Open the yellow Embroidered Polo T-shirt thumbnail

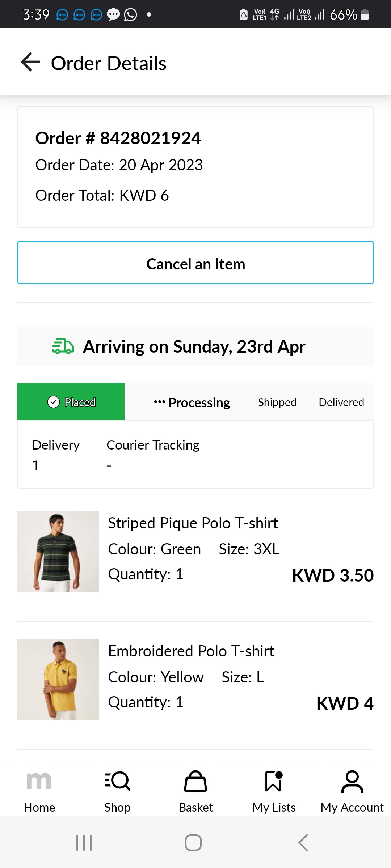(58, 680)
